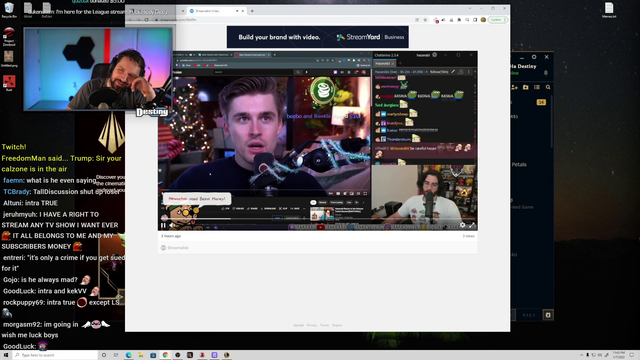This screenshot has height=360, width=640.
Task: Search the League friends list with the magnifier
Action: click(548, 87)
